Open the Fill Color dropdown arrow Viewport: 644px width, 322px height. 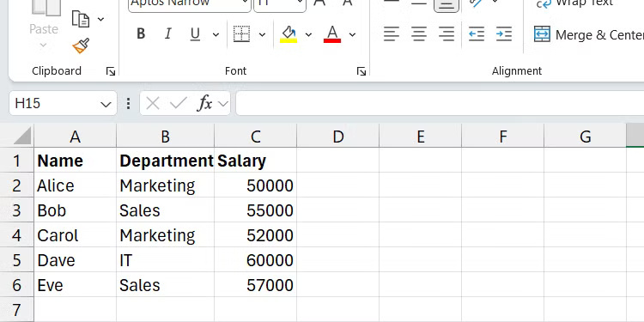(308, 34)
